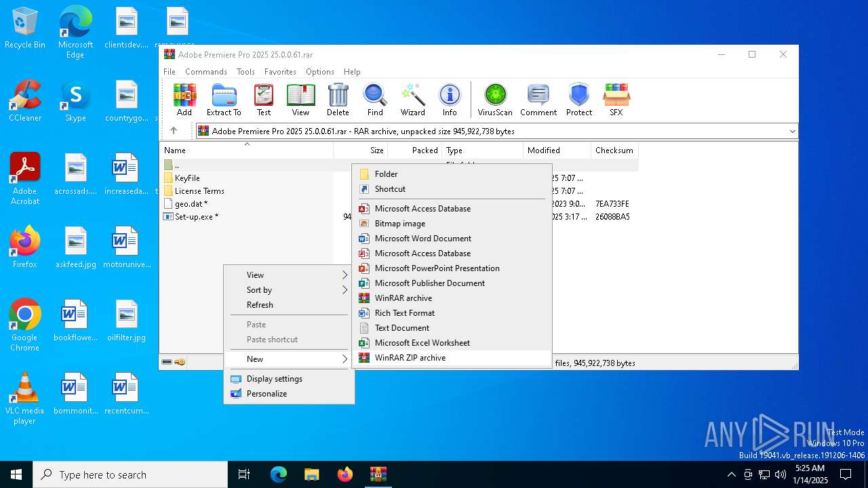Open the Tools menu
868x488 pixels.
click(x=245, y=71)
